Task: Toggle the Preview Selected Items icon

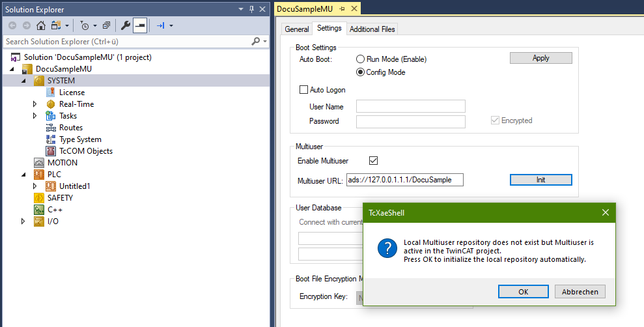Action: [x=140, y=25]
